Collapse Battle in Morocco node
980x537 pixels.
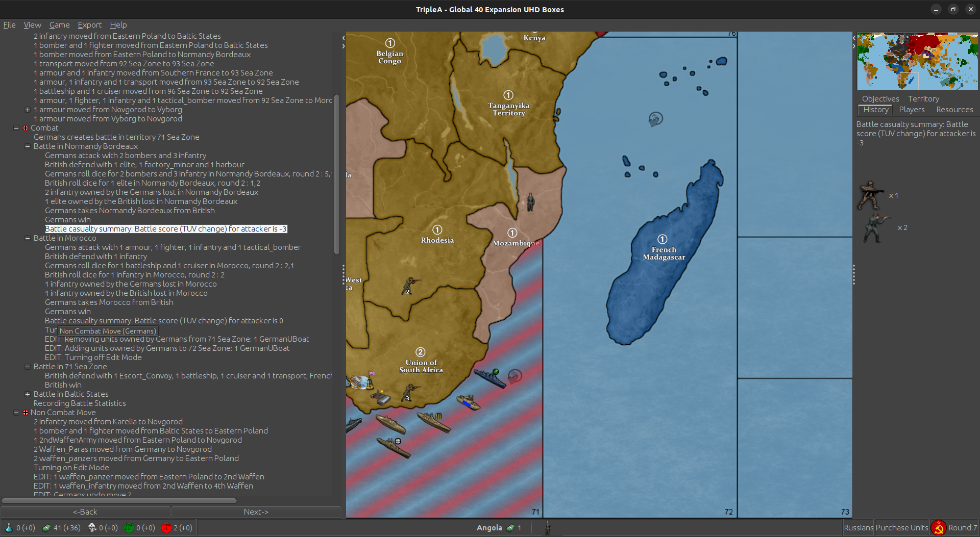28,238
